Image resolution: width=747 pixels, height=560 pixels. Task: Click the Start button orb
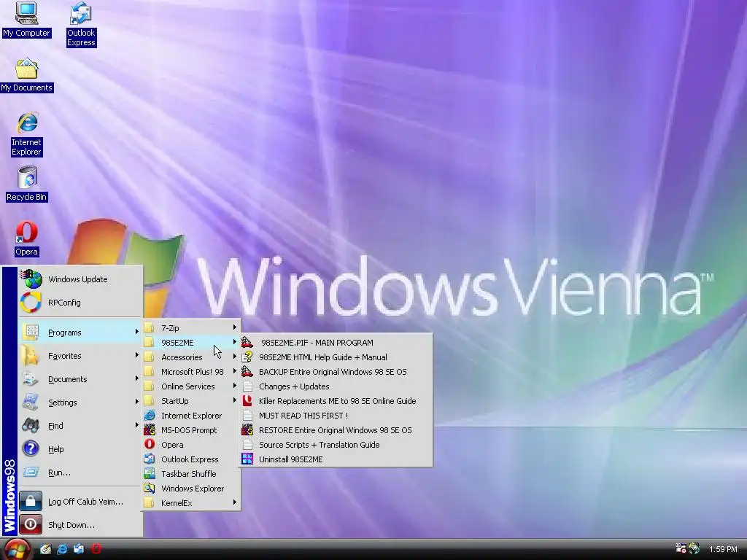(x=18, y=550)
